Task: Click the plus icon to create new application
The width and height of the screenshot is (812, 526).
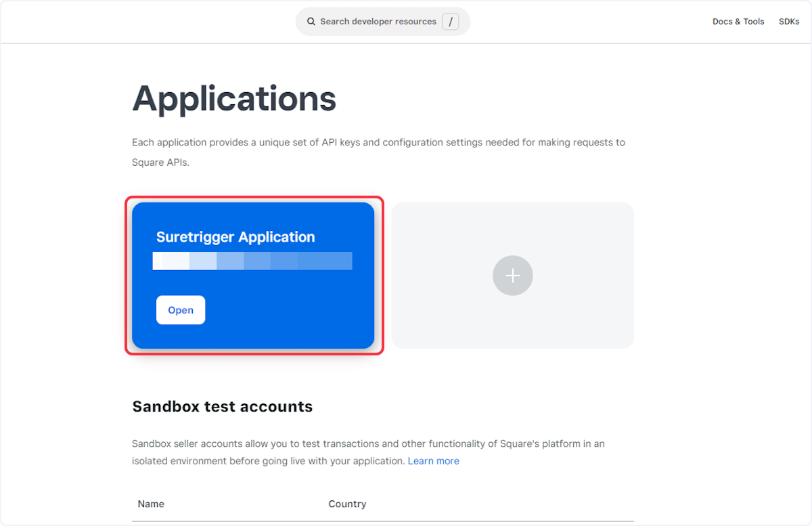Action: tap(512, 275)
